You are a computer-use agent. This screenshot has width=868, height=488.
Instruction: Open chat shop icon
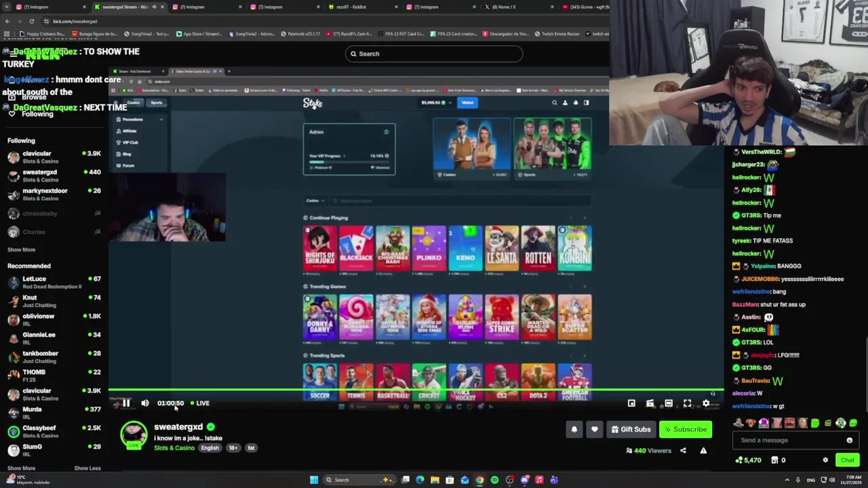click(x=774, y=460)
